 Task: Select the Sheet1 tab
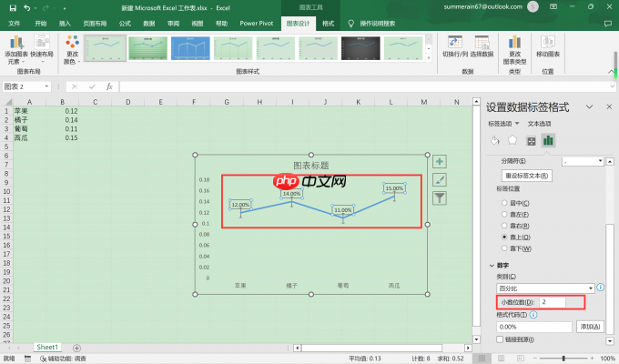(x=47, y=348)
